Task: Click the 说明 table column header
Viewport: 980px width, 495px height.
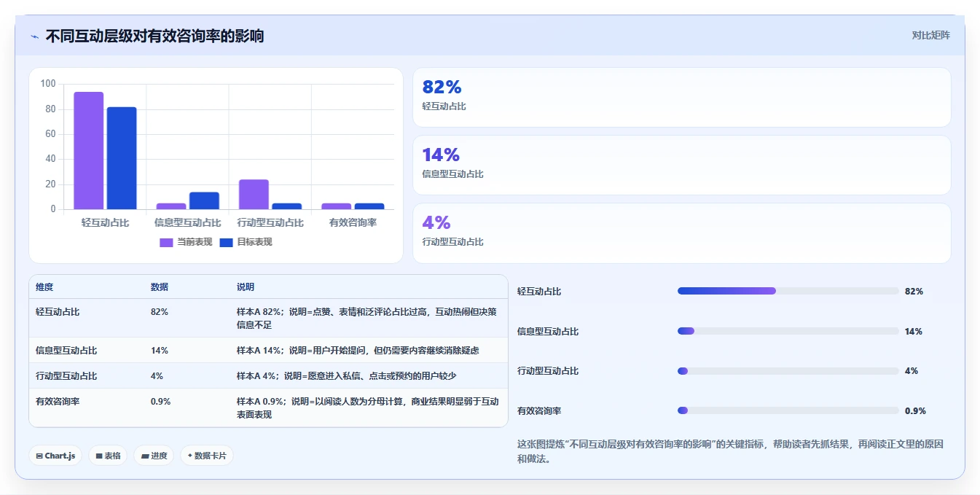Action: pos(246,287)
